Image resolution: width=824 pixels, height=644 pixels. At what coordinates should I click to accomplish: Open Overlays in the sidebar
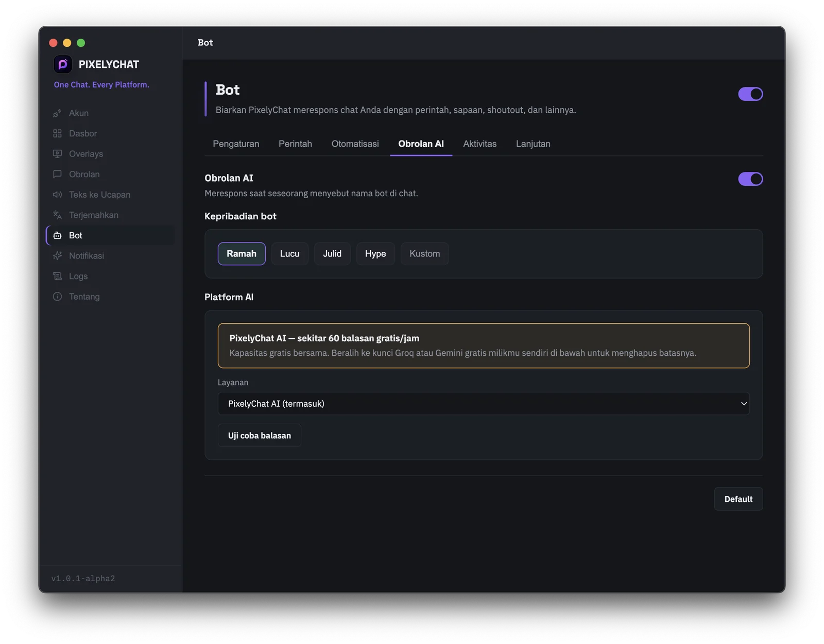(x=111, y=154)
